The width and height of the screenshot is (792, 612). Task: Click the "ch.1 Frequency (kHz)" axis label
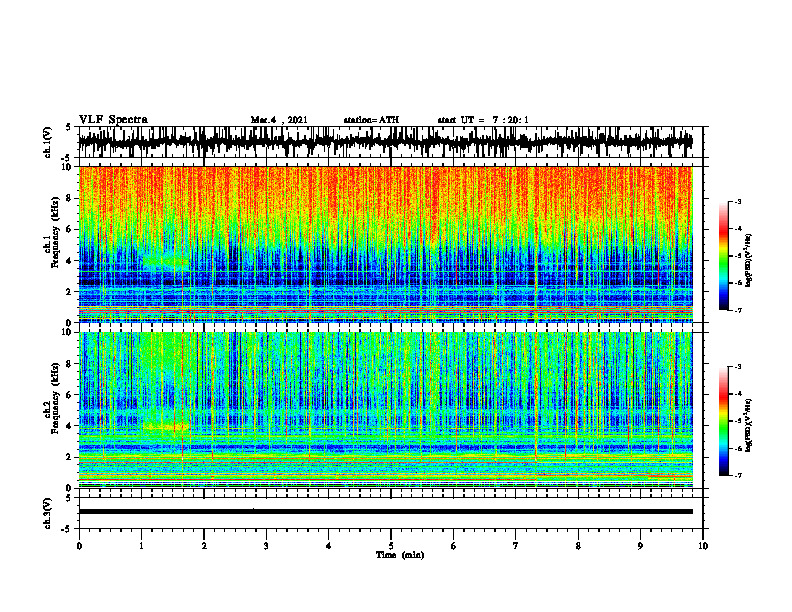tap(53, 244)
